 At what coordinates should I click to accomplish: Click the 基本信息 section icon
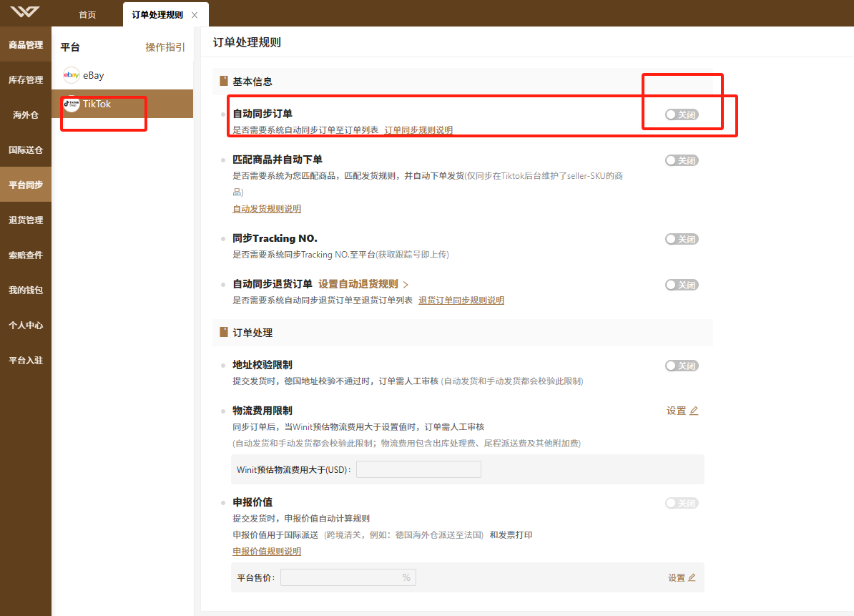(223, 81)
